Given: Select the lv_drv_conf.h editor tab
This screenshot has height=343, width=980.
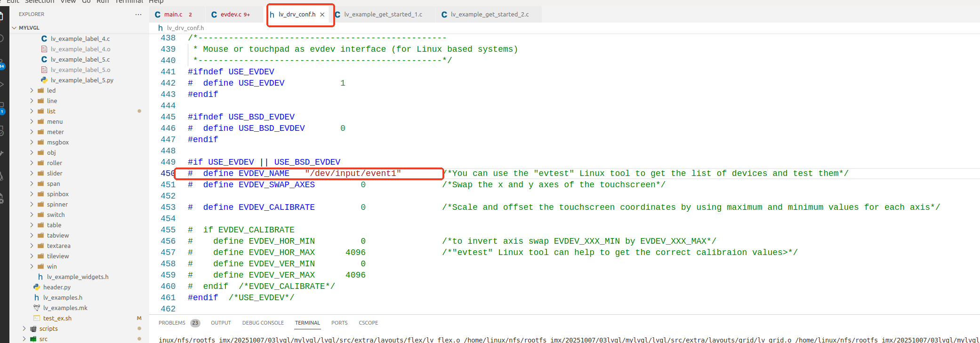Looking at the screenshot, I should (x=297, y=15).
